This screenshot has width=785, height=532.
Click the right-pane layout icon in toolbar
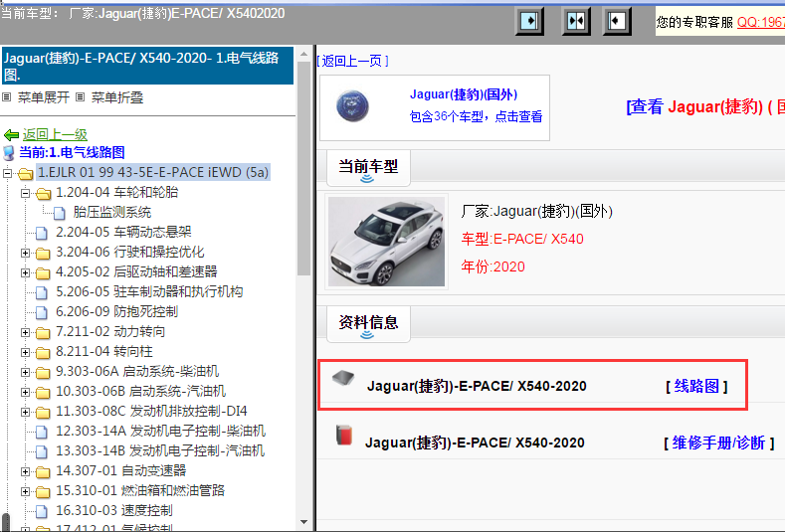(x=616, y=21)
